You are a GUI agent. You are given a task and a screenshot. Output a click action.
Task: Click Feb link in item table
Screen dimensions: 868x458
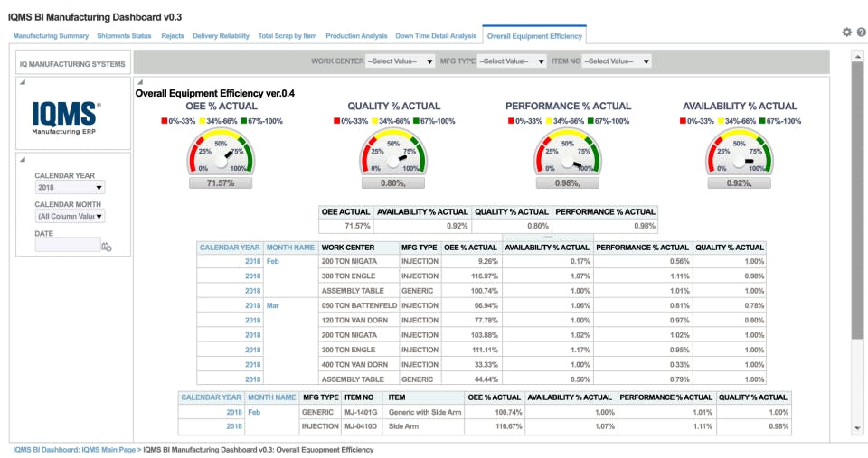[254, 413]
